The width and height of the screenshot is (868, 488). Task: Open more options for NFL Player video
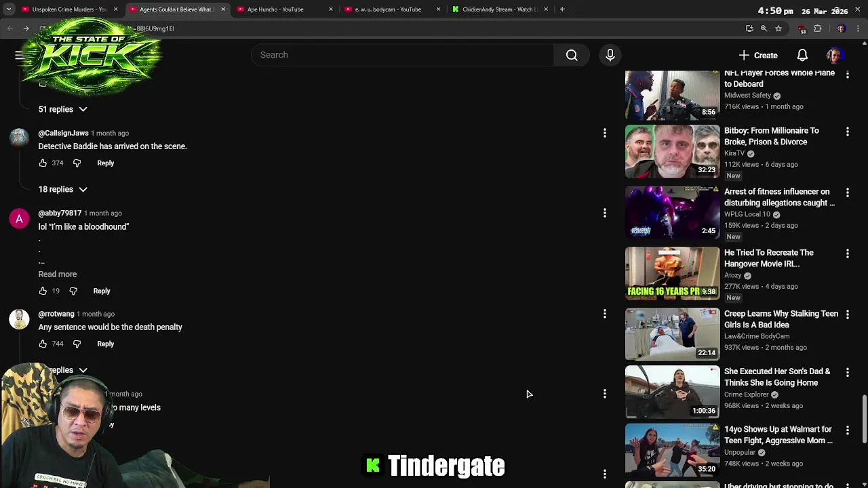coord(847,74)
